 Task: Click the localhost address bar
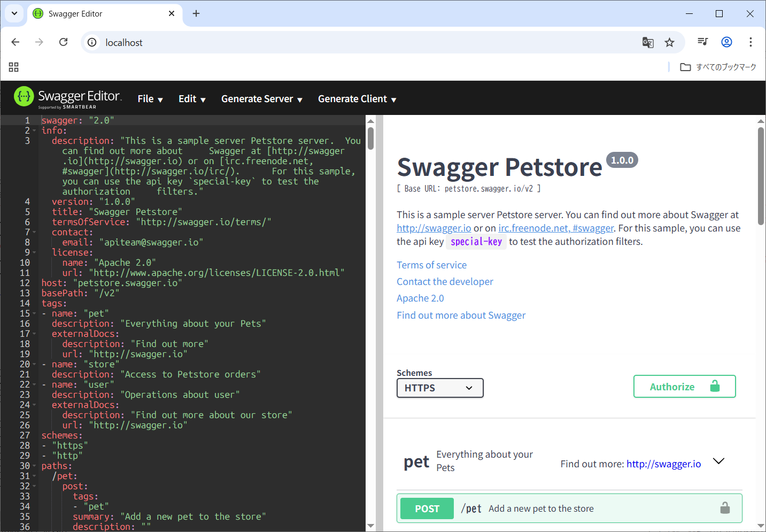(363, 42)
